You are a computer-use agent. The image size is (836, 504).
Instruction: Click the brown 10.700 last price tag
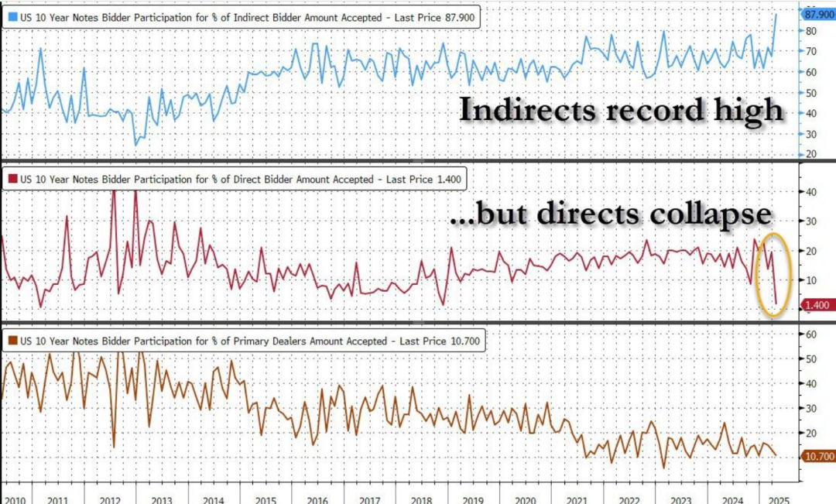818,457
